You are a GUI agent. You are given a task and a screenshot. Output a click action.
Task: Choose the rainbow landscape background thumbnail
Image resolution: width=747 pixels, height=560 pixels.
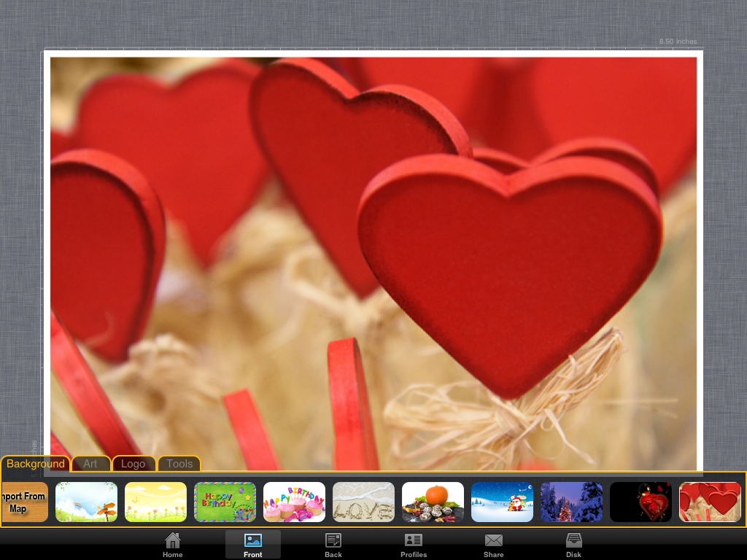86,502
